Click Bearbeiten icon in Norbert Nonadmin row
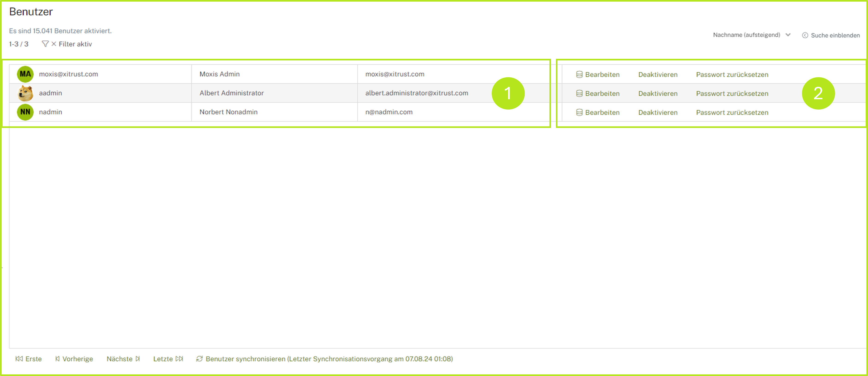This screenshot has height=376, width=868. 579,112
